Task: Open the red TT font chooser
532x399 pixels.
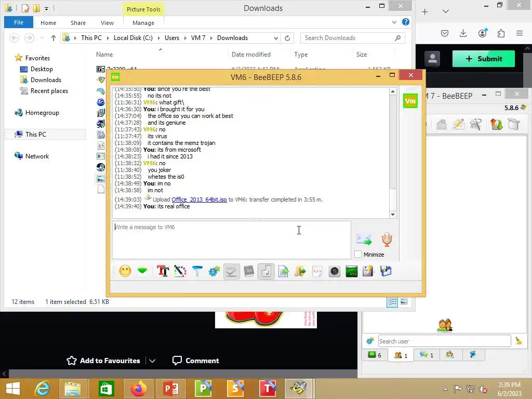Action: pos(163,271)
